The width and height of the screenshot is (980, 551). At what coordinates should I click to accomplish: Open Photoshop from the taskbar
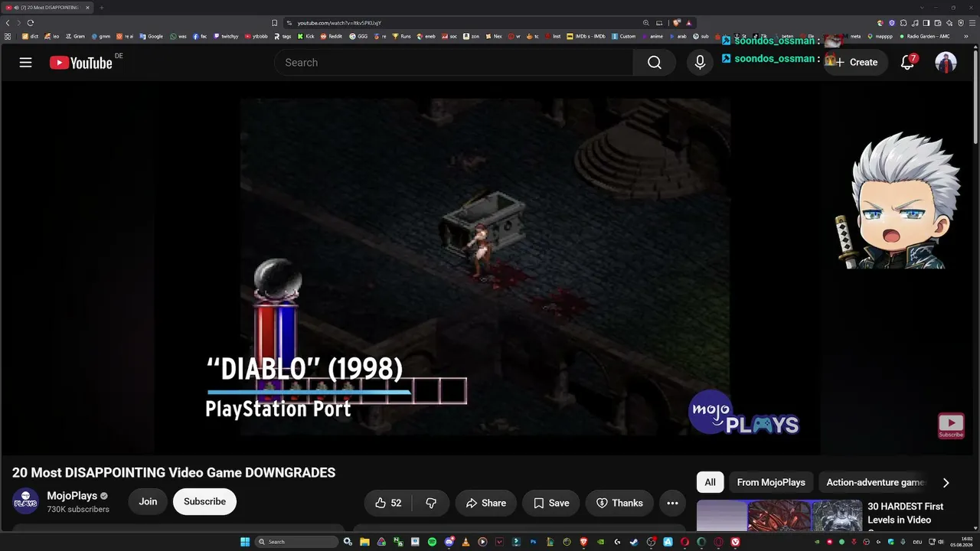pos(533,542)
